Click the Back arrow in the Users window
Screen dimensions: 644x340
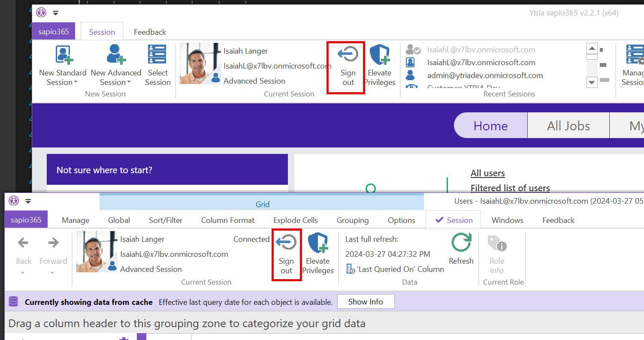pyautogui.click(x=23, y=244)
